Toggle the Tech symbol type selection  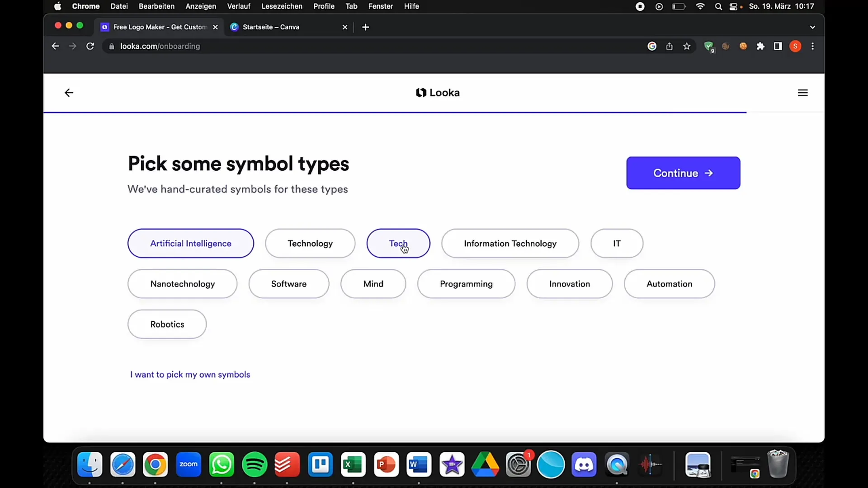coord(398,243)
